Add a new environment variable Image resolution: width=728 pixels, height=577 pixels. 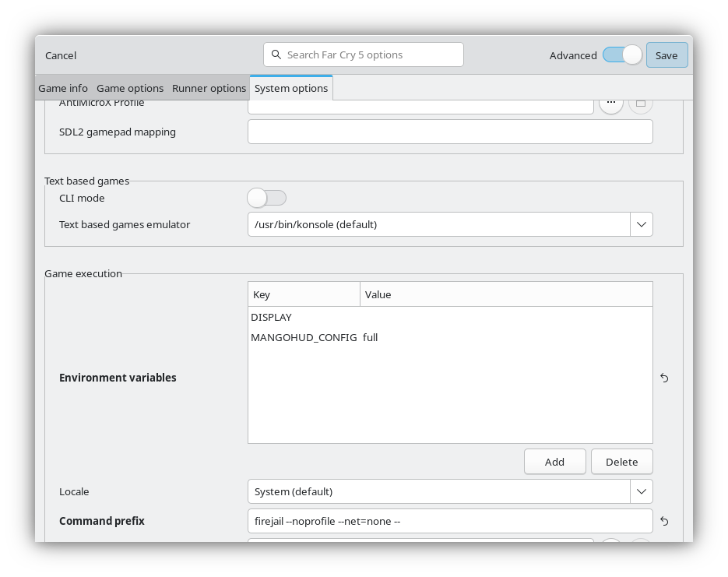pos(554,462)
